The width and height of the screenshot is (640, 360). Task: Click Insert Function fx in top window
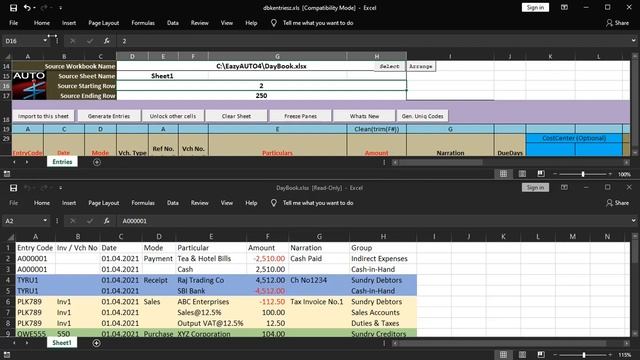tap(107, 41)
